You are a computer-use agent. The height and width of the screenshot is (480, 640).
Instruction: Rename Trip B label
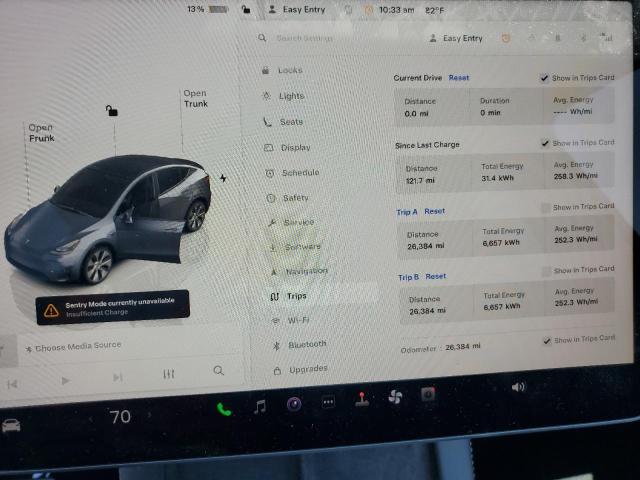[408, 277]
